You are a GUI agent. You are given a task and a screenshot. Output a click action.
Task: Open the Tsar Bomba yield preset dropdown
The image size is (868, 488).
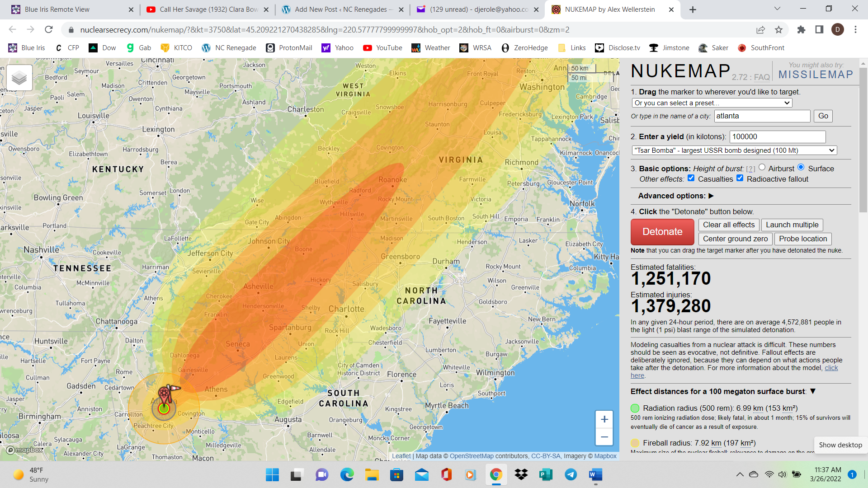point(734,150)
